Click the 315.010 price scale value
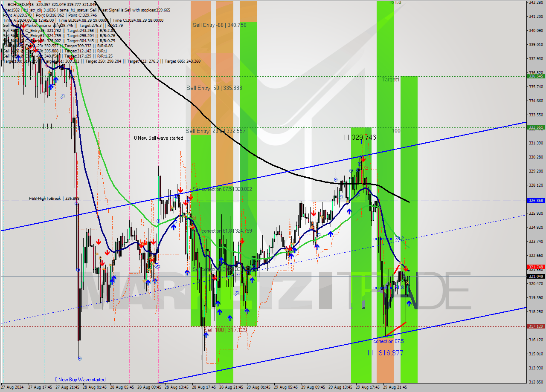 pos(535,354)
